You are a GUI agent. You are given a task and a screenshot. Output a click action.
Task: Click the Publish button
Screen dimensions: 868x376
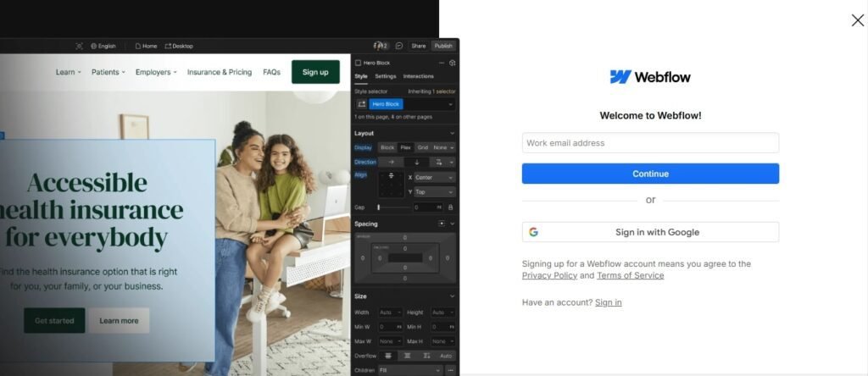click(443, 46)
